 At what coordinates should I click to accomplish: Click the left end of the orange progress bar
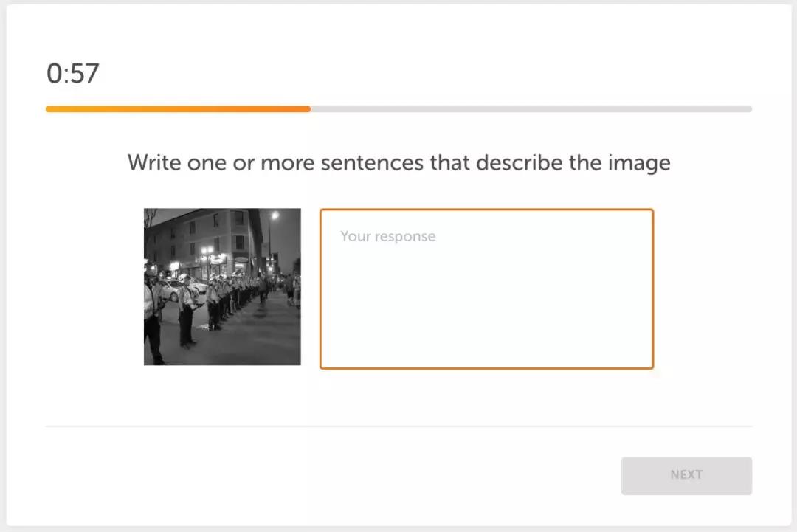[50, 108]
